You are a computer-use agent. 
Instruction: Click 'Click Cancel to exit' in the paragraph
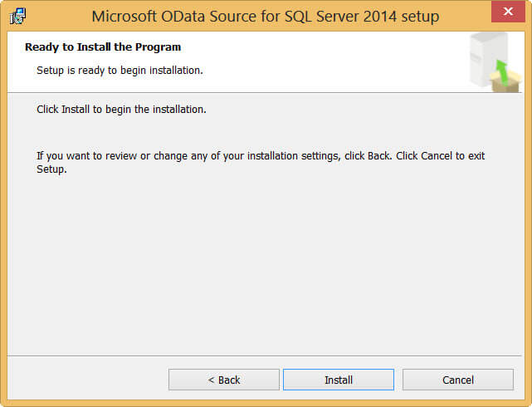coord(442,156)
